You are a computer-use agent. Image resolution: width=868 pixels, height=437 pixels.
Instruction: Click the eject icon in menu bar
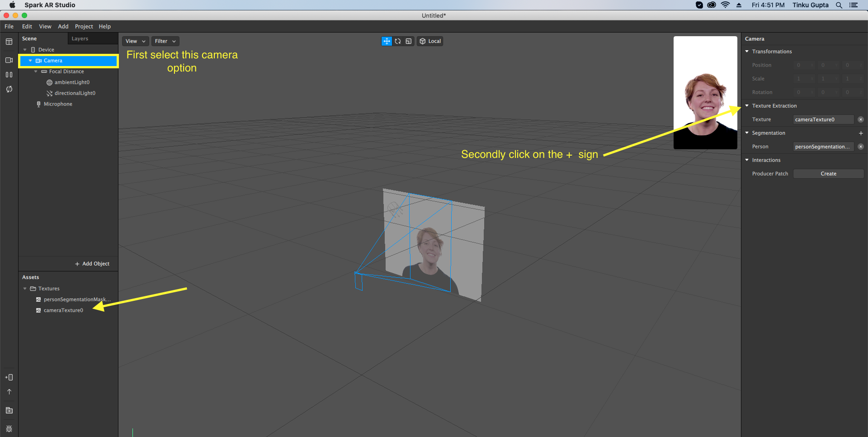point(739,5)
